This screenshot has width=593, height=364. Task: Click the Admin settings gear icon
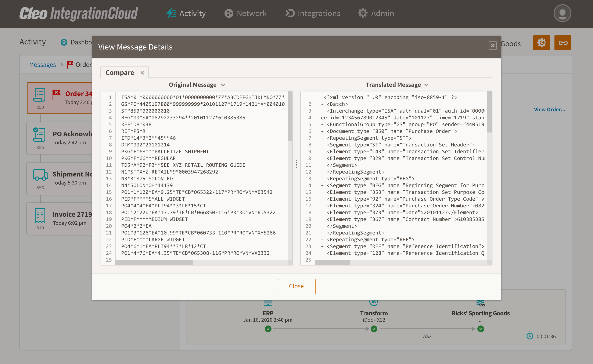(363, 13)
